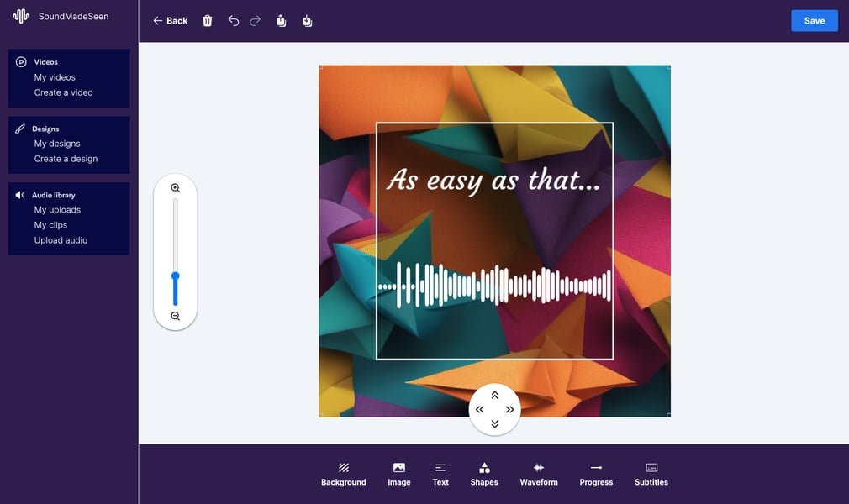Zoom in with the magnifier plus icon
The image size is (849, 504).
coord(176,188)
